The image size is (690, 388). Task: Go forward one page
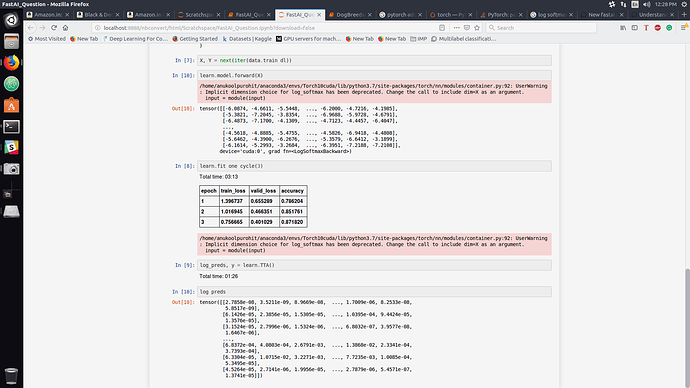(42, 28)
